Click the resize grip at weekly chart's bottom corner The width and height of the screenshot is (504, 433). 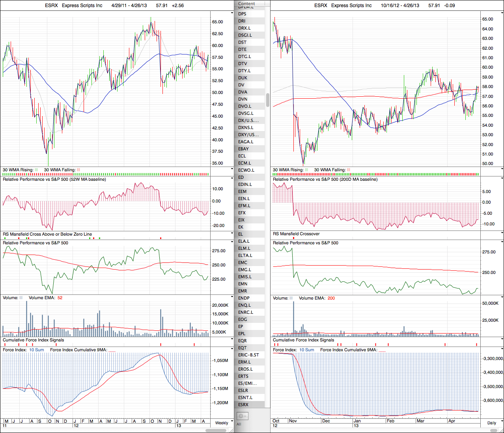point(232,430)
